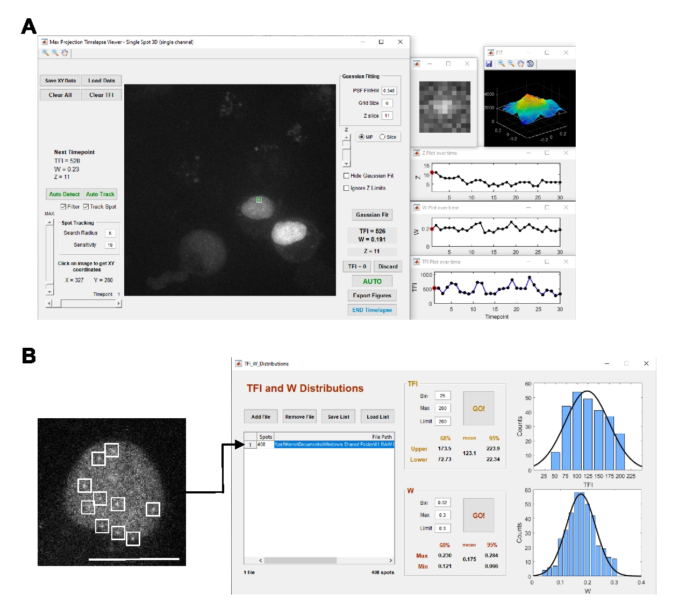
Task: Click the Z slider thumb
Action: (x=347, y=145)
